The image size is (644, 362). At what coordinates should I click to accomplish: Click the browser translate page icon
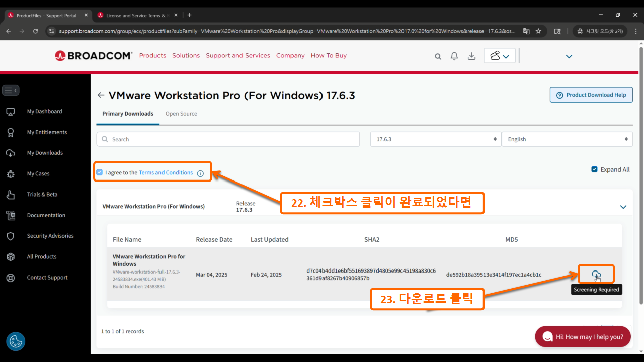(x=526, y=31)
